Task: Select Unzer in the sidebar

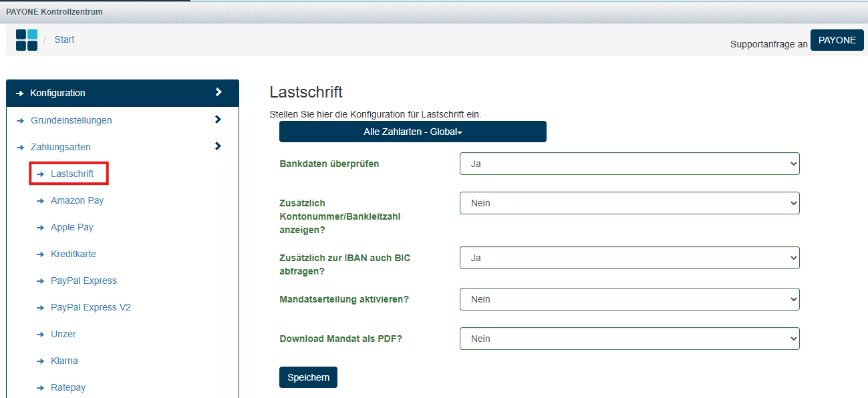Action: tap(63, 334)
